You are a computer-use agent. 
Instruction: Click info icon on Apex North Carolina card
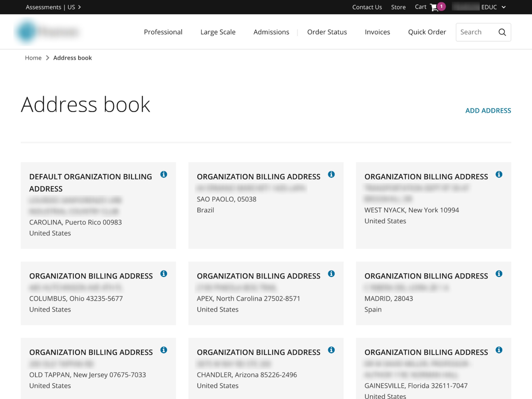pyautogui.click(x=331, y=274)
